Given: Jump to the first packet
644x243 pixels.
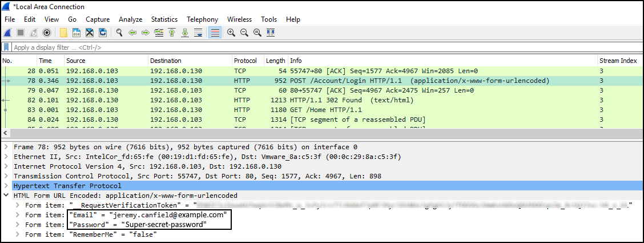Looking at the screenshot, I should (172, 33).
